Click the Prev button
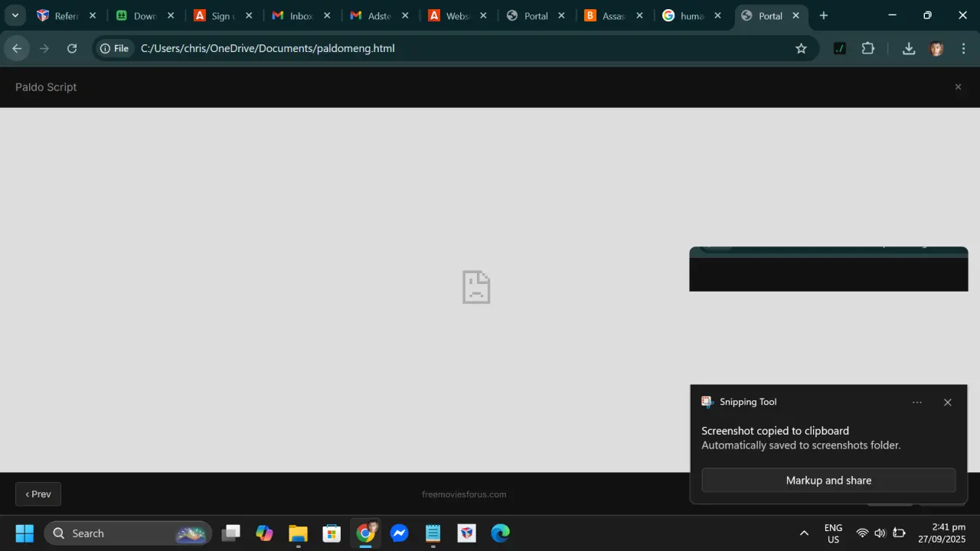 (x=38, y=494)
